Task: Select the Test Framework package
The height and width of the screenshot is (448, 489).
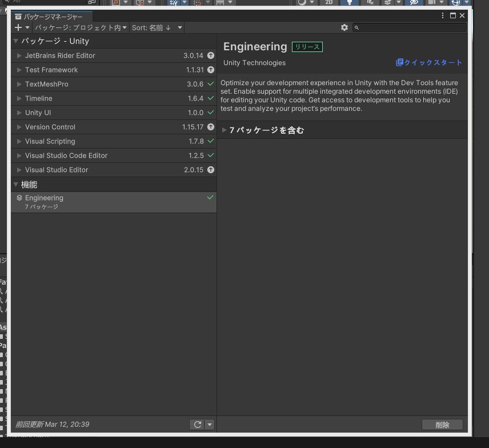Action: pos(114,70)
